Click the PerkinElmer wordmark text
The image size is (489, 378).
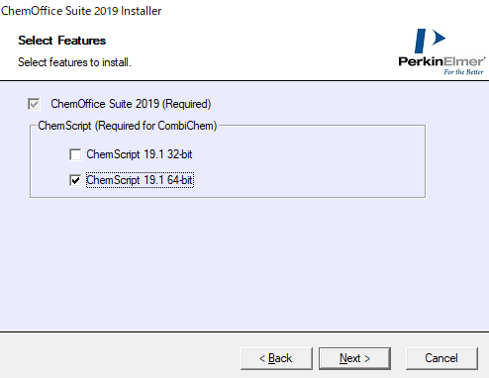(x=442, y=61)
